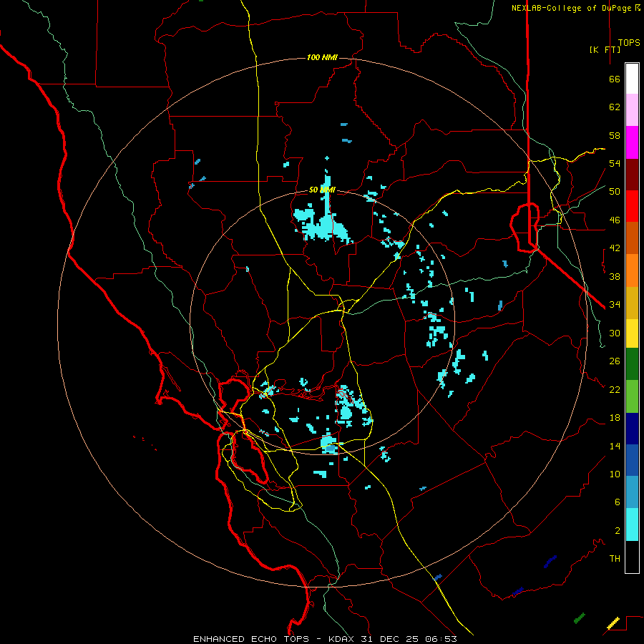This screenshot has width=644, height=644.
Task: Click the medium blue legend swatch
Action: pos(632,460)
